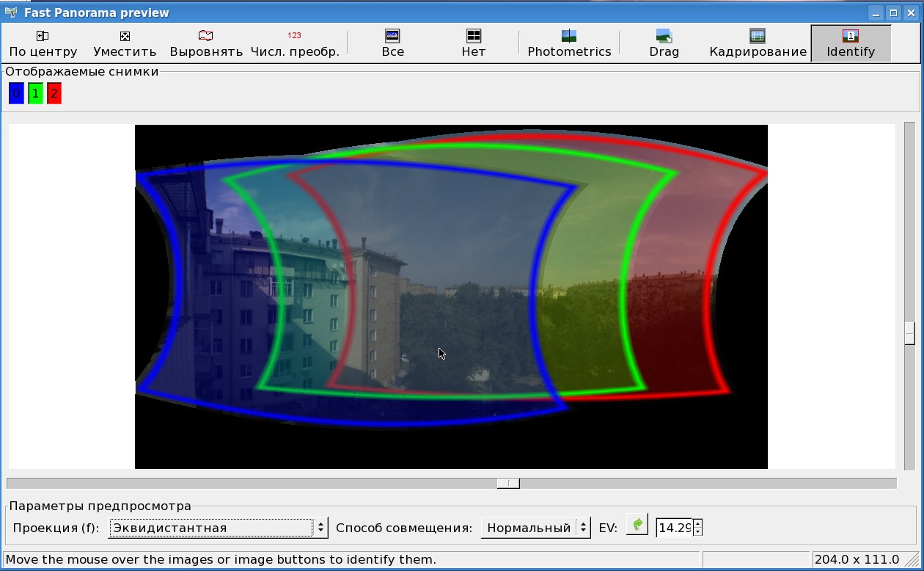
Task: Click the 'Уместить' fit icon
Action: [x=125, y=43]
